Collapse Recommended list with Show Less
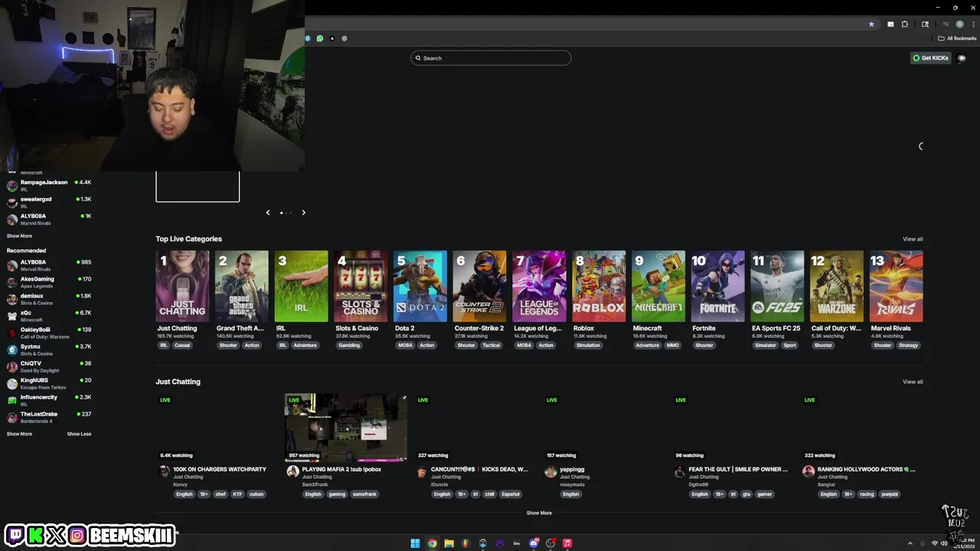The width and height of the screenshot is (980, 551). tap(79, 434)
